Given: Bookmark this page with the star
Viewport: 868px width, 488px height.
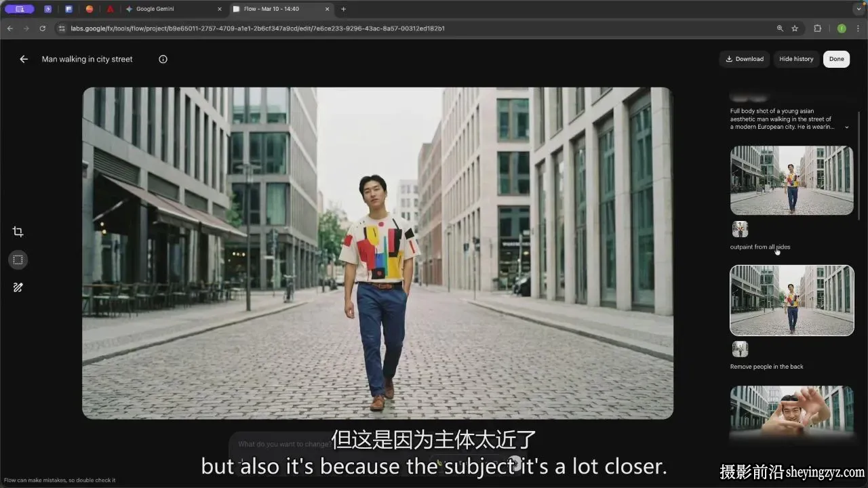Looking at the screenshot, I should [x=795, y=28].
